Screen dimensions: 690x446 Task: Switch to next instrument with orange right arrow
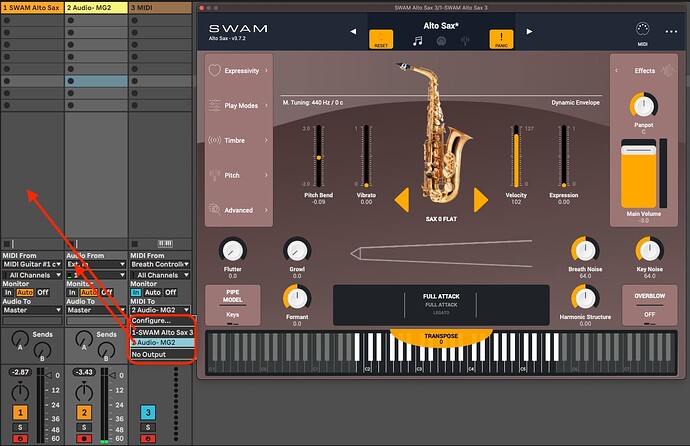tap(481, 200)
